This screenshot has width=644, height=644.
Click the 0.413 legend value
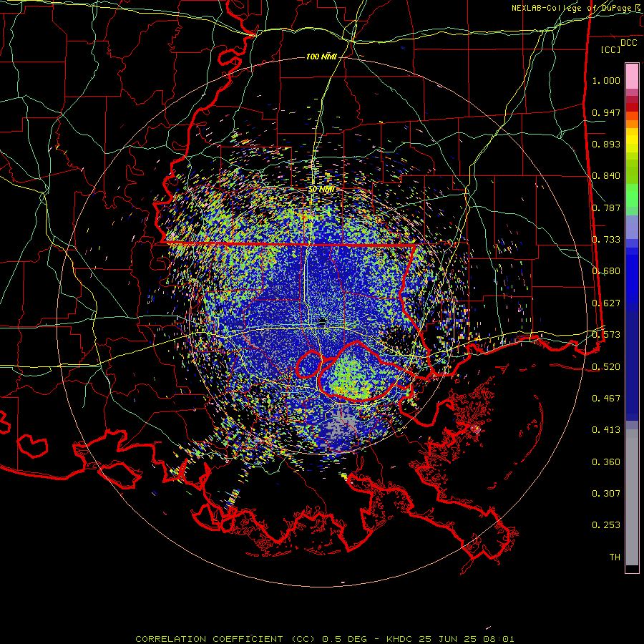(x=606, y=430)
